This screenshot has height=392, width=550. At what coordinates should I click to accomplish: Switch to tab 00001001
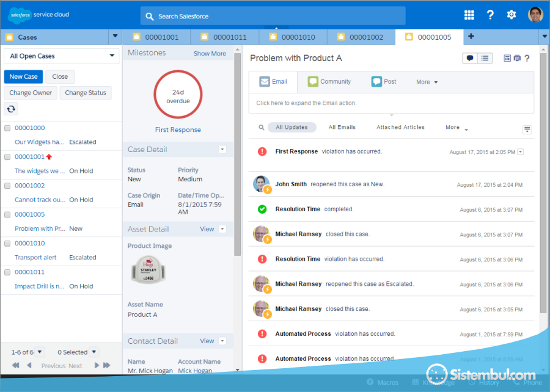156,37
